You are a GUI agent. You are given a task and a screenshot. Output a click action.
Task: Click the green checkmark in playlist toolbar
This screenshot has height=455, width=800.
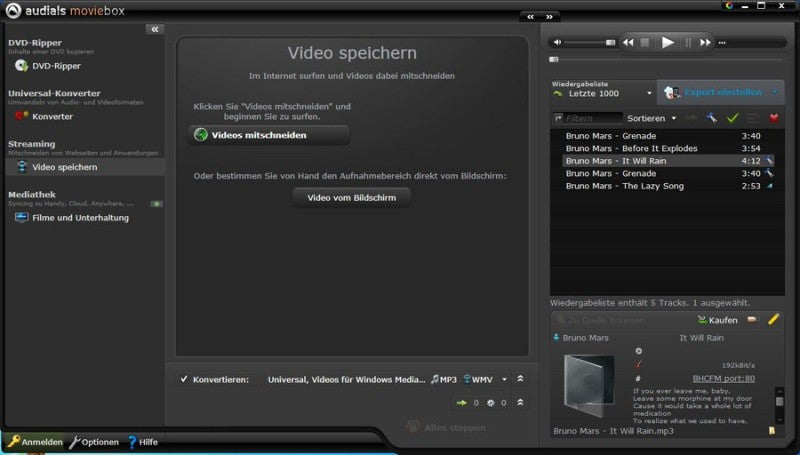733,118
